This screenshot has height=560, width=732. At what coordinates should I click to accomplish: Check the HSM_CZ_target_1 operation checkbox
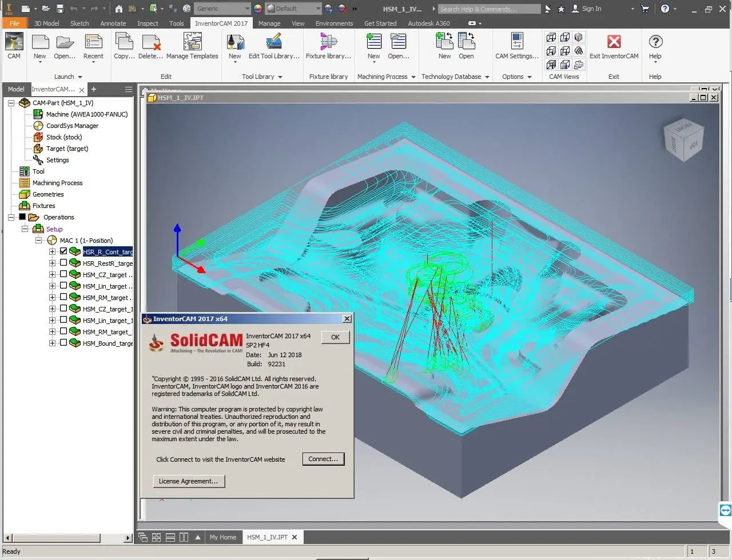(x=63, y=309)
